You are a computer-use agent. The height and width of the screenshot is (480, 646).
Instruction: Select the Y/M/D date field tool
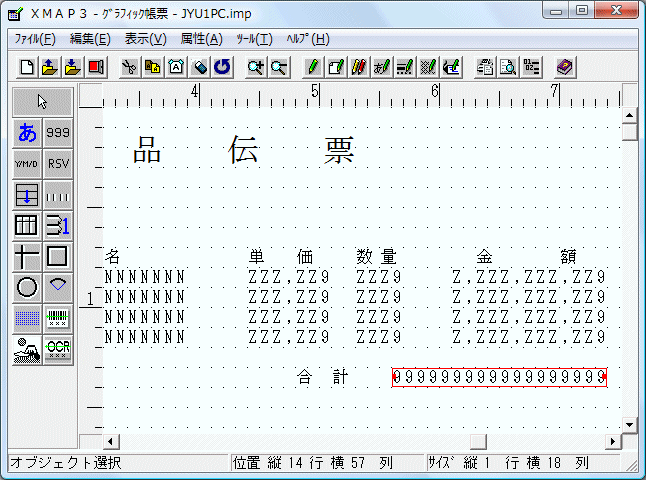tap(27, 164)
